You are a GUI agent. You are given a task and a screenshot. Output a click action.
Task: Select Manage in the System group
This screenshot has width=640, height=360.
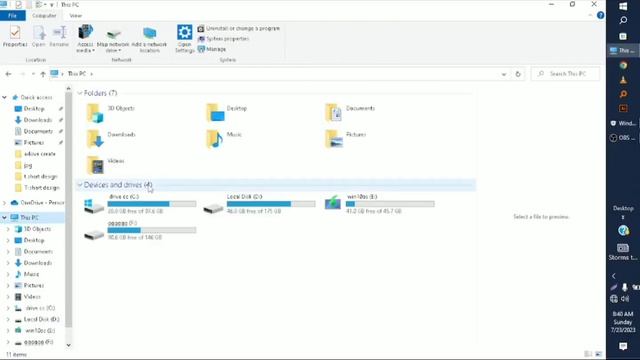(x=212, y=49)
